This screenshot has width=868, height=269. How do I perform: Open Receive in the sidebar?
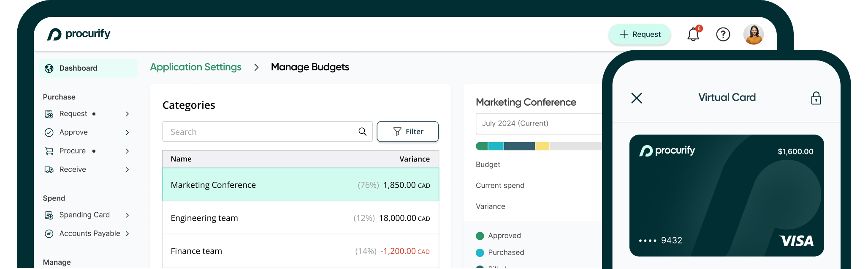73,170
